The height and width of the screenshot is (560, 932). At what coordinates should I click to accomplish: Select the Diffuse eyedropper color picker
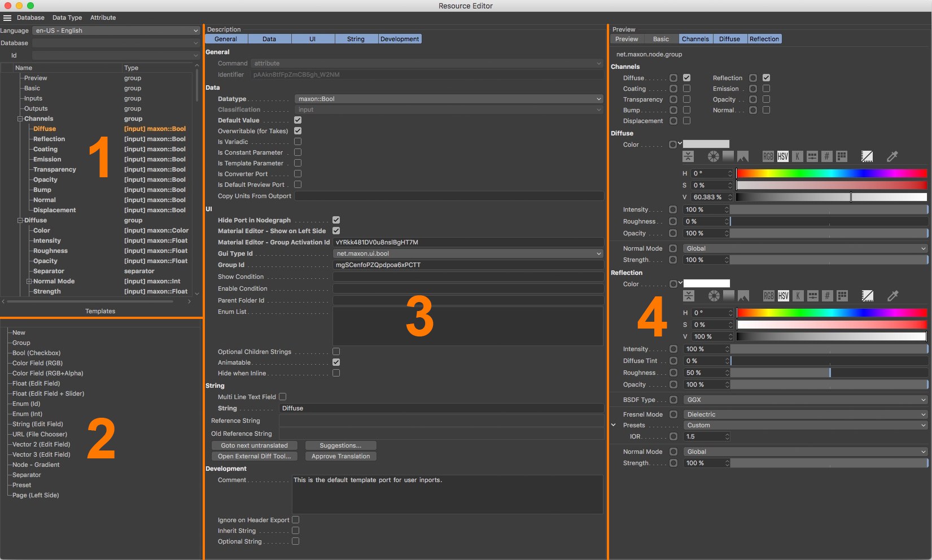coord(892,156)
